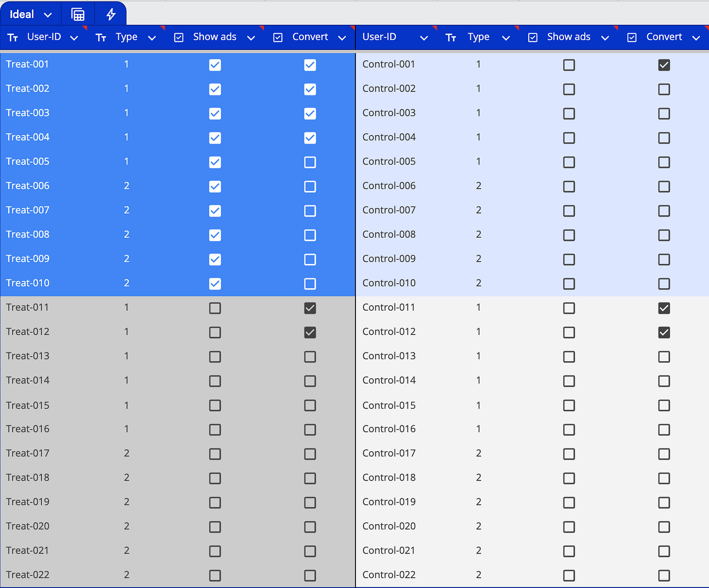Click the lightning bolt automation icon
The height and width of the screenshot is (588, 709).
(111, 15)
